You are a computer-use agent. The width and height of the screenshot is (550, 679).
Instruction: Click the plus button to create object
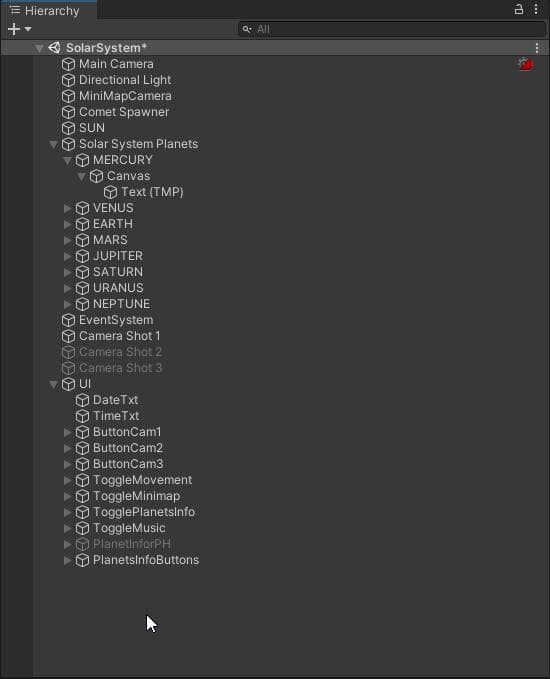point(14,29)
